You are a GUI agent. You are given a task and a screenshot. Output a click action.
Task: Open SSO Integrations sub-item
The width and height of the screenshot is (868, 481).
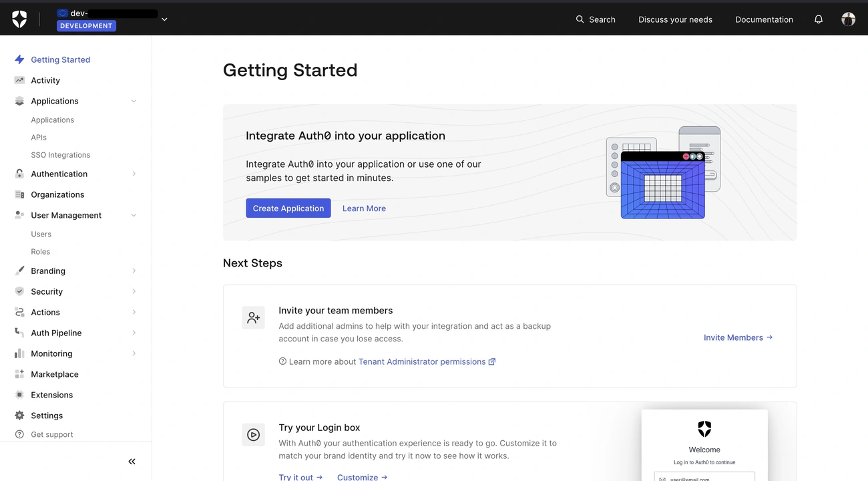[60, 155]
